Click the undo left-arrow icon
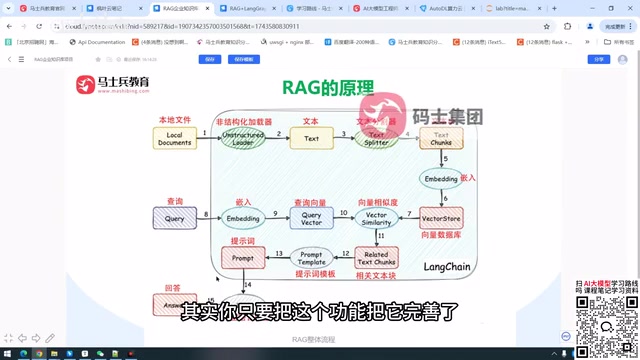This screenshot has height=360, width=640. (x=22, y=338)
